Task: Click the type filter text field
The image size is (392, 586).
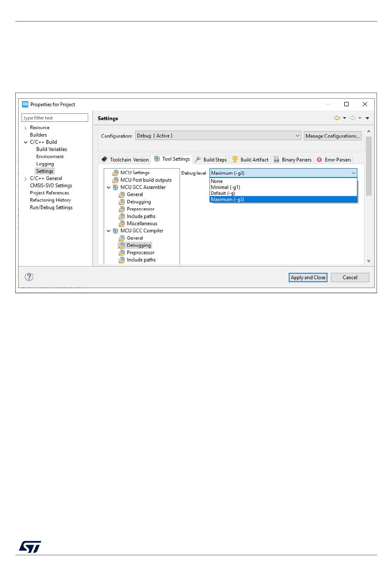Action: pos(55,118)
